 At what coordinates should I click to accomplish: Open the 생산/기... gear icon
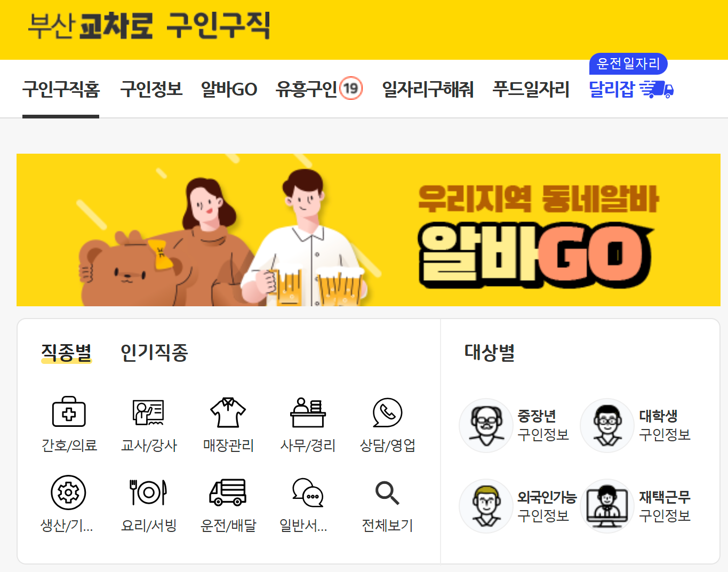[x=68, y=492]
